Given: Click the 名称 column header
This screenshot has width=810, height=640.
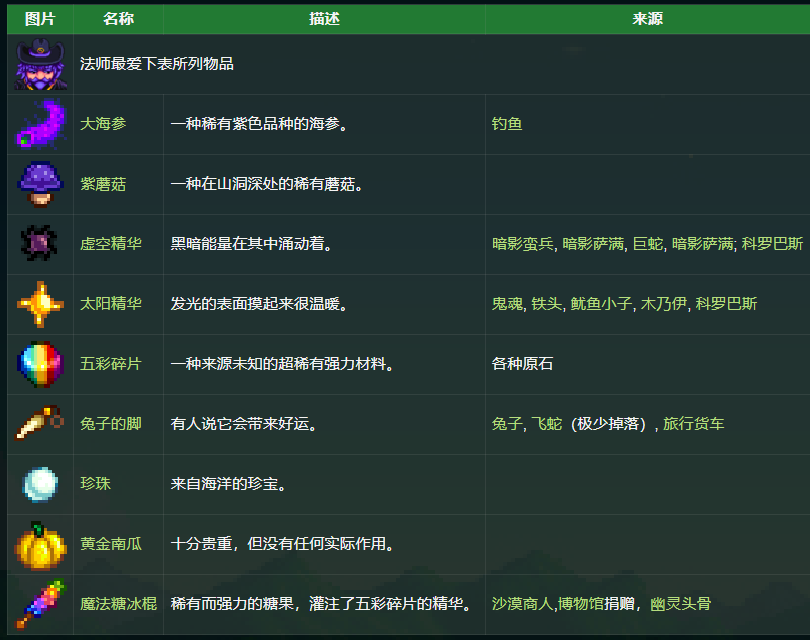Looking at the screenshot, I should (118, 19).
